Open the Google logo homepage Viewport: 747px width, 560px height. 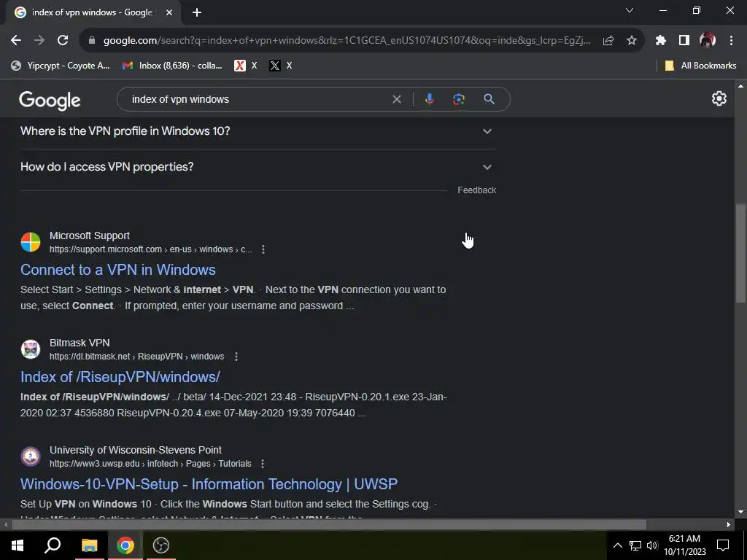[50, 101]
